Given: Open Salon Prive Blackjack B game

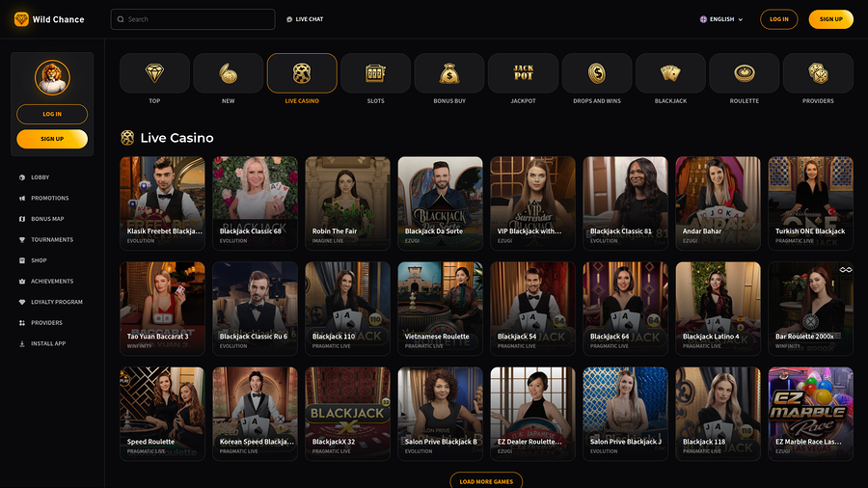Looking at the screenshot, I should 440,414.
